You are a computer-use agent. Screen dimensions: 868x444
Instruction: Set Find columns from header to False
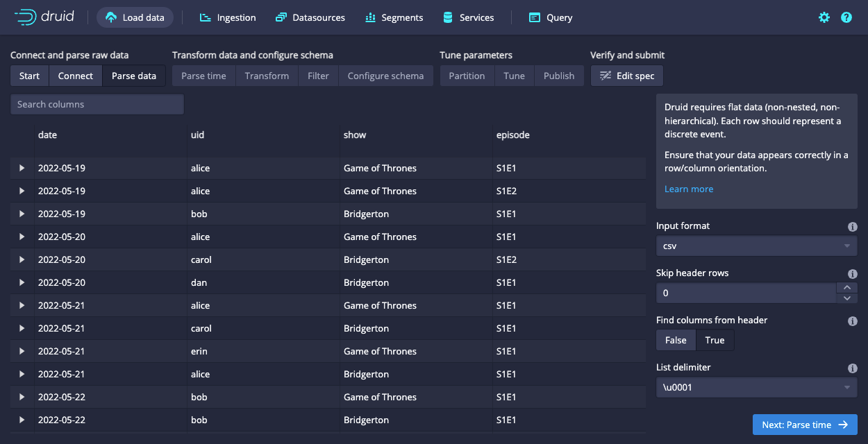(x=675, y=340)
